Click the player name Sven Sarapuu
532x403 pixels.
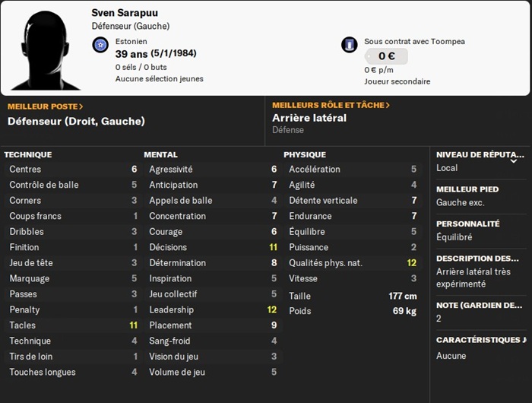point(125,13)
